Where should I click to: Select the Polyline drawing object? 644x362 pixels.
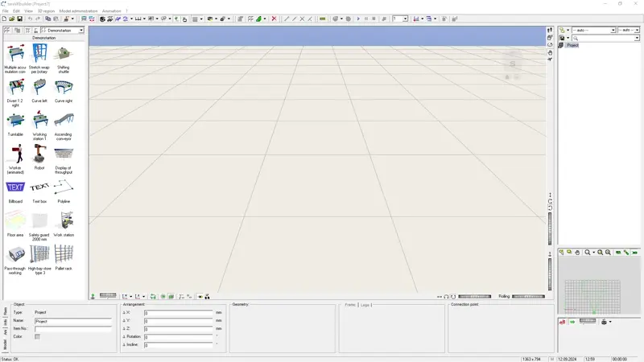coord(64,191)
